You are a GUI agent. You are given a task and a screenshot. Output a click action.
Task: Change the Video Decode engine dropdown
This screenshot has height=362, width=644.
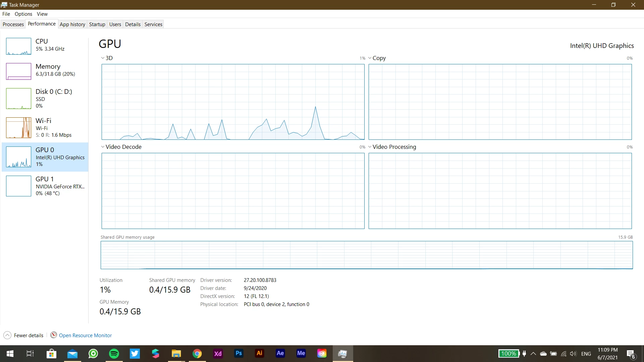pos(121,147)
